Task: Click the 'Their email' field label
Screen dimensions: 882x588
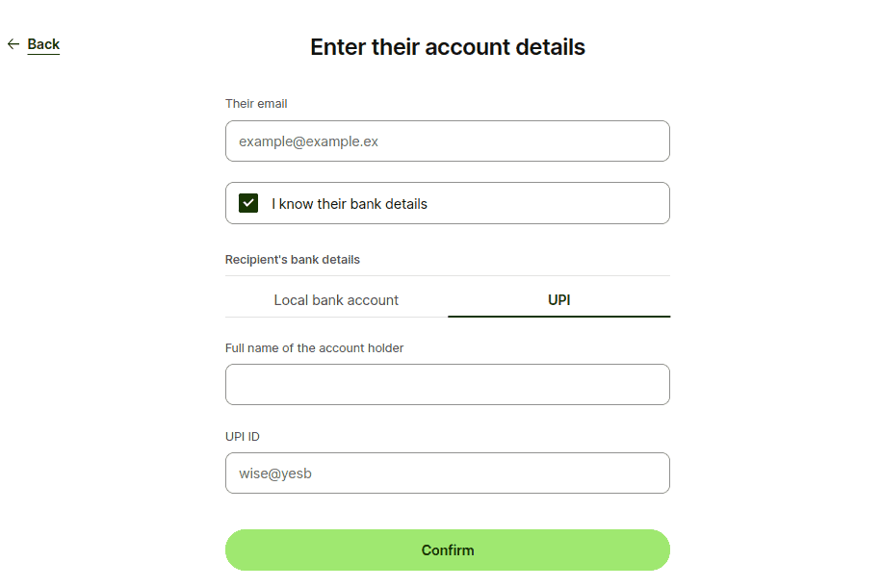Action: point(256,104)
